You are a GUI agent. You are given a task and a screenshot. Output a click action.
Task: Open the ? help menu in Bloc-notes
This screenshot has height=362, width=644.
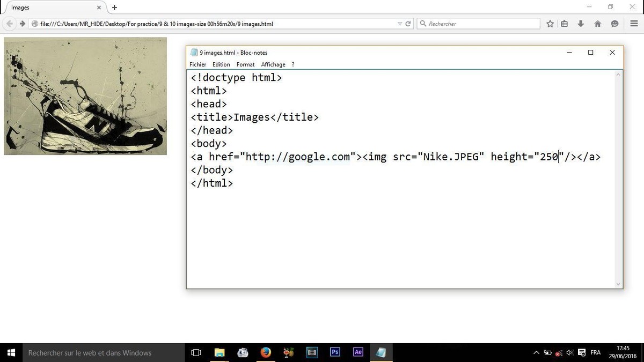point(293,64)
